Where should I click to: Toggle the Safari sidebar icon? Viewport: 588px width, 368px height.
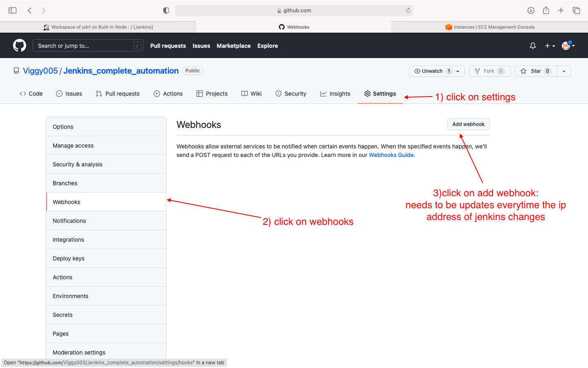(13, 10)
